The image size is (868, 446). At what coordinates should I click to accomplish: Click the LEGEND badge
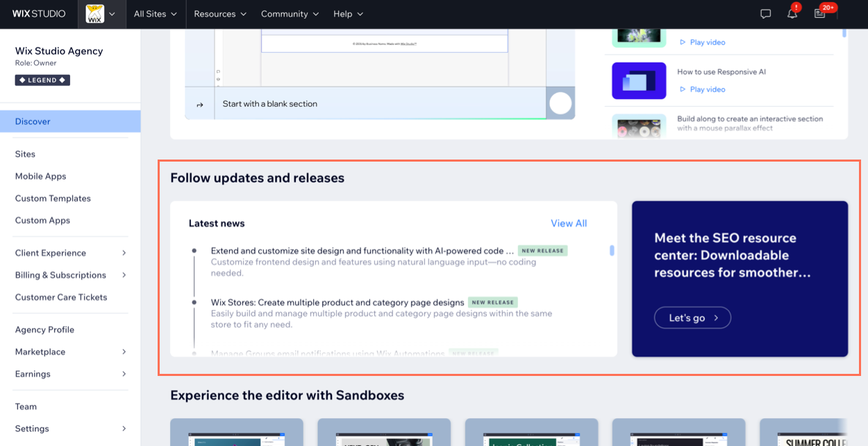coord(42,80)
